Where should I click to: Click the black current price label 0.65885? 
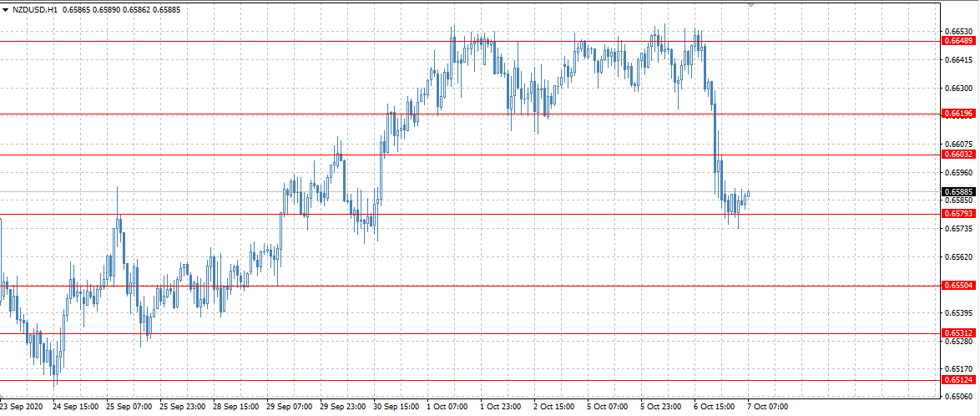959,192
